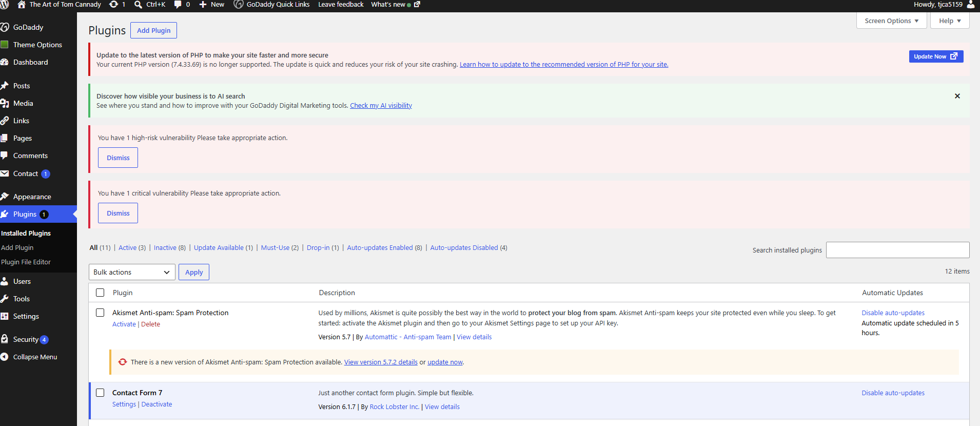Open Installed Plugins submenu item
The image size is (980, 426).
(x=26, y=233)
